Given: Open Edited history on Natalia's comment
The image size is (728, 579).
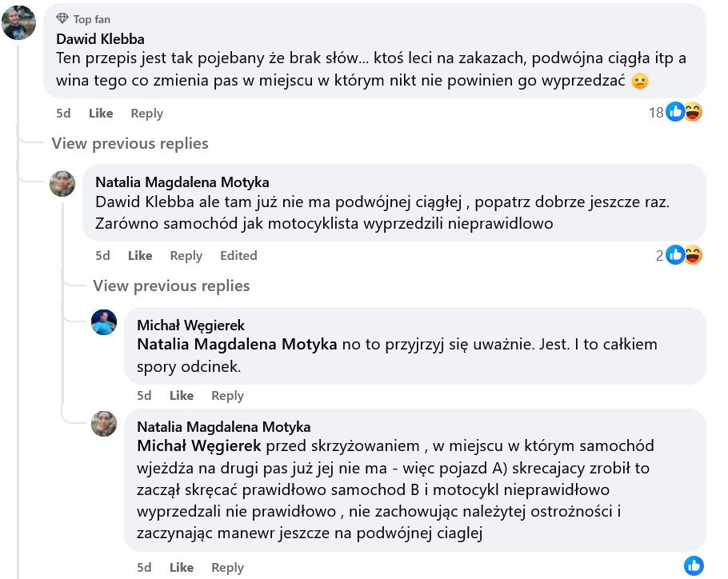Looking at the screenshot, I should pyautogui.click(x=238, y=256).
